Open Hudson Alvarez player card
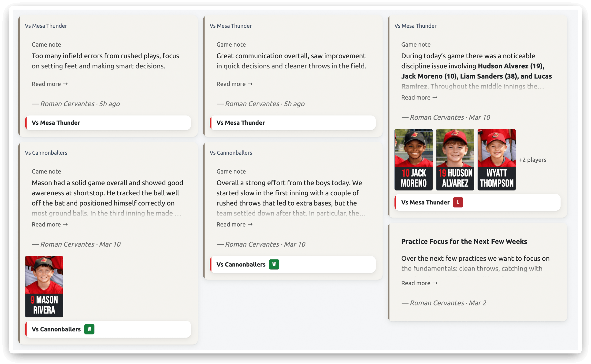The image size is (591, 364). tap(455, 160)
